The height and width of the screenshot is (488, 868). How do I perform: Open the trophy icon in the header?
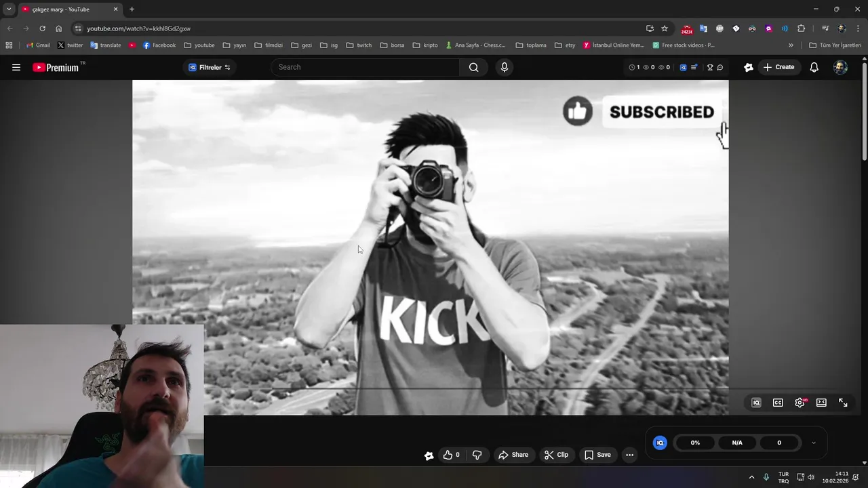(710, 67)
